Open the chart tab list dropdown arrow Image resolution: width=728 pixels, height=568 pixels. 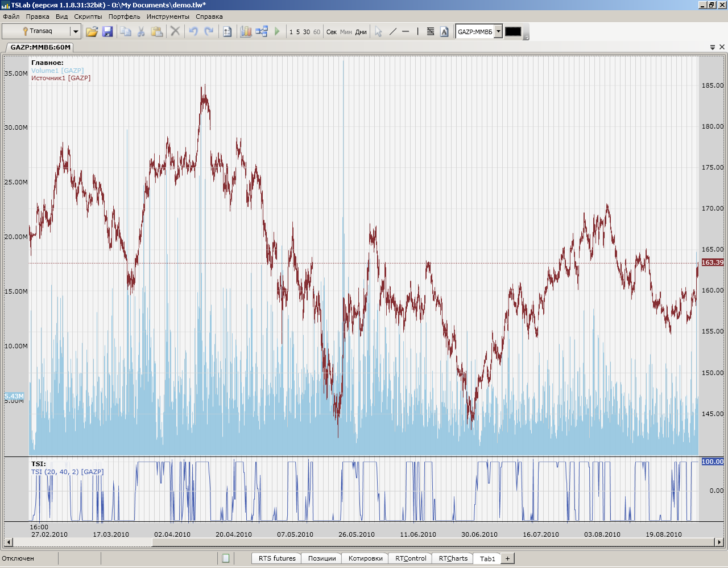(x=713, y=47)
